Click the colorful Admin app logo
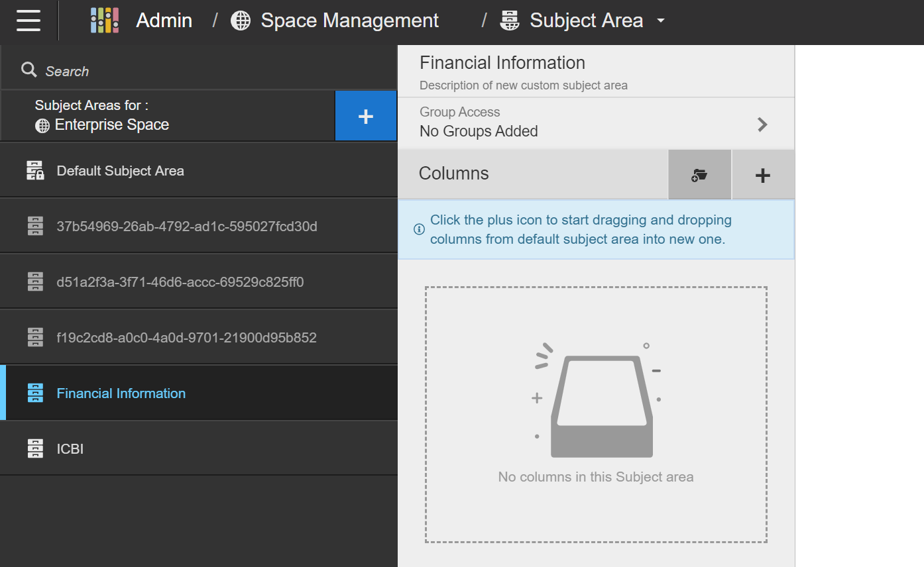The image size is (924, 567). click(x=105, y=21)
